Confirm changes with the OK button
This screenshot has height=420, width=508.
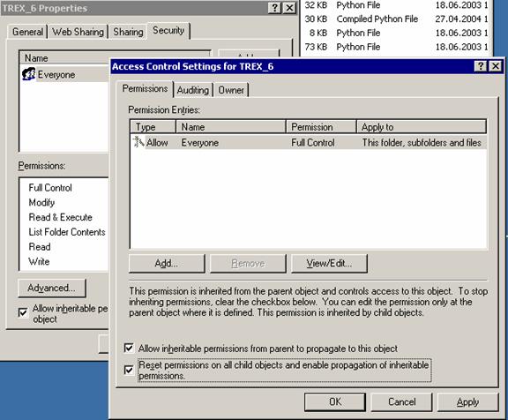tap(335, 401)
